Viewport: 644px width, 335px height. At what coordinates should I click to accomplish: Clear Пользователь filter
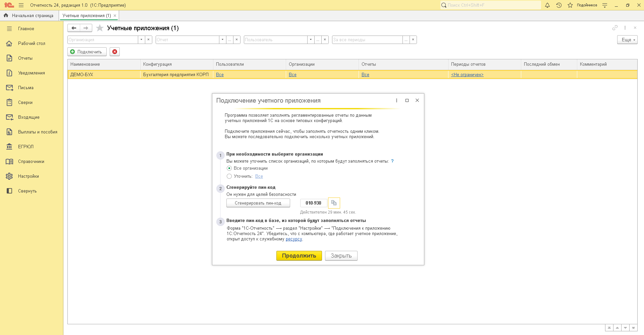click(325, 40)
